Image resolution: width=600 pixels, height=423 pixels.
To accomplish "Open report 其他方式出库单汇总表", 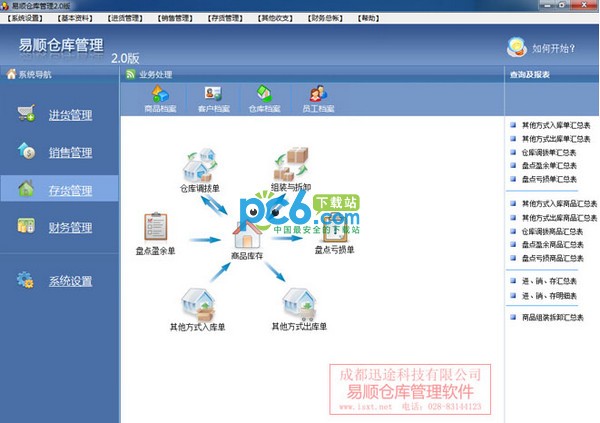I will pyautogui.click(x=556, y=139).
